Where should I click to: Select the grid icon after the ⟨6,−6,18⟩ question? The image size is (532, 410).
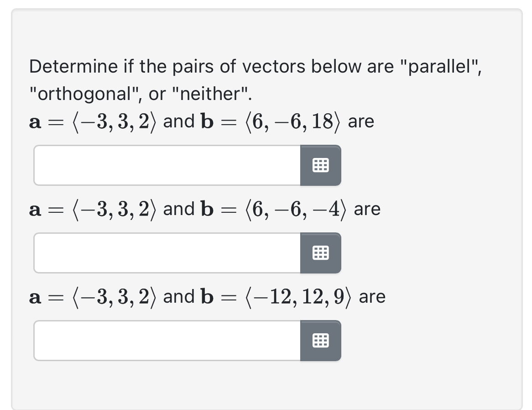point(320,165)
